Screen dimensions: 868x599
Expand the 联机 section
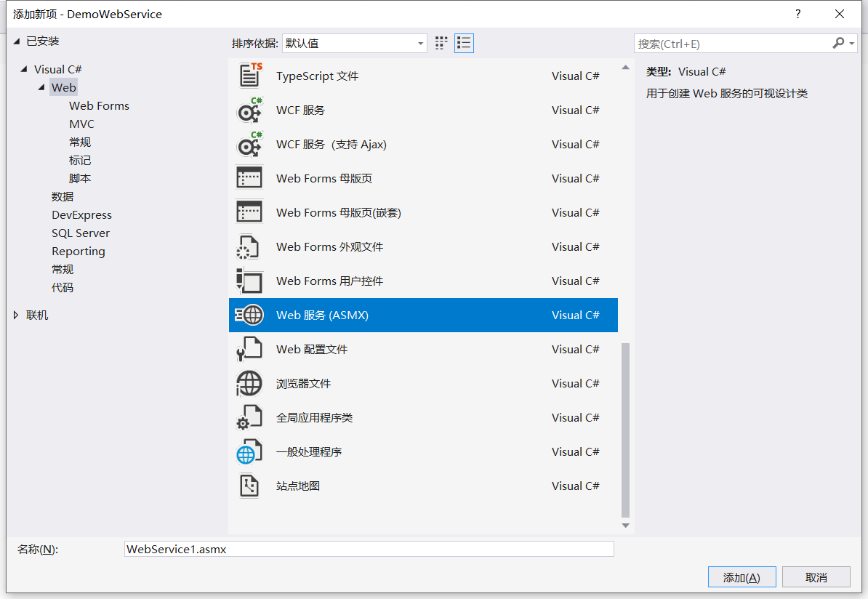[x=16, y=315]
